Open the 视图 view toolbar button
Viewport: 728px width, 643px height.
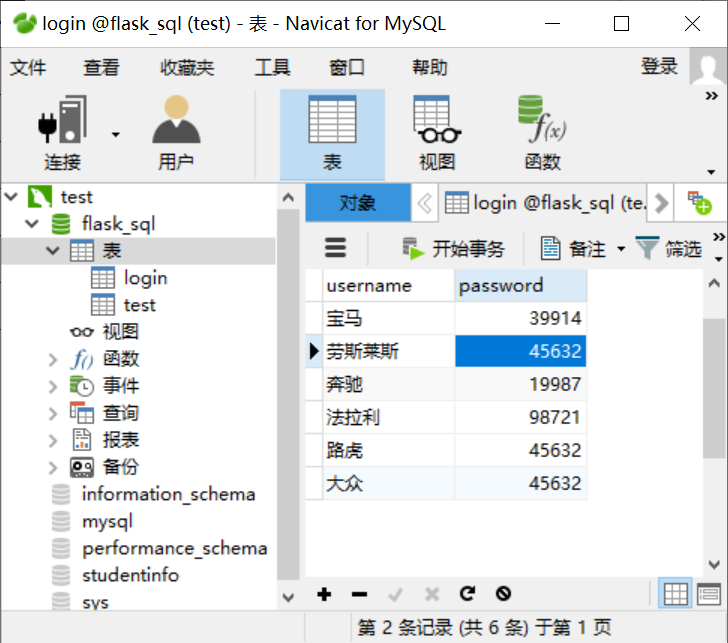pyautogui.click(x=437, y=133)
